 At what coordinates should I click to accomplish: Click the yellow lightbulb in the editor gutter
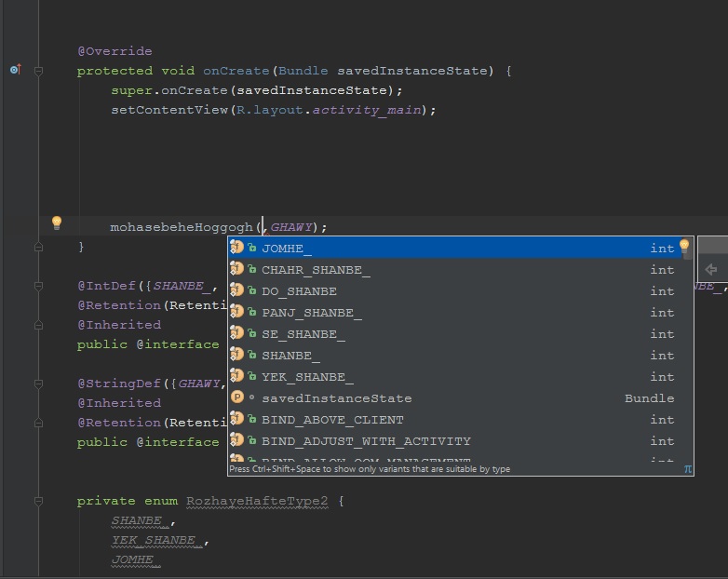[56, 222]
